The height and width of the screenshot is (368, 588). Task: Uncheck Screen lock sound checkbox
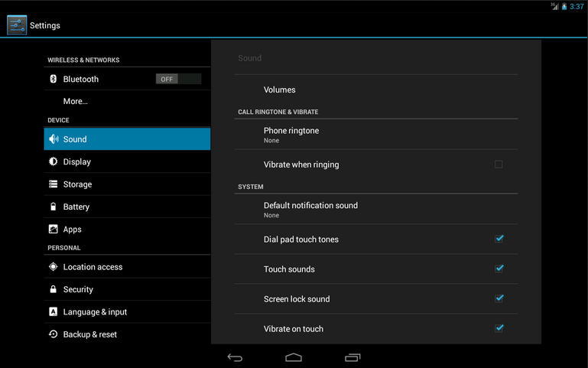[499, 298]
